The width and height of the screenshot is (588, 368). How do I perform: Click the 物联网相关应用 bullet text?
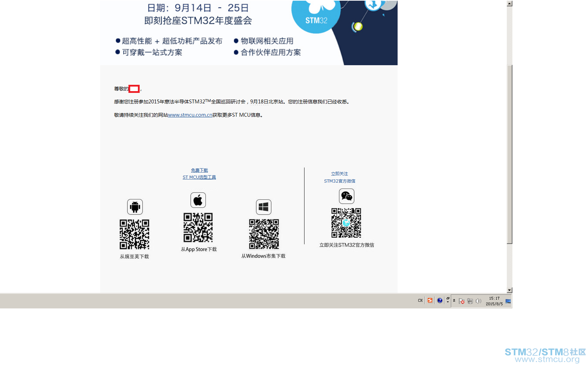[267, 41]
